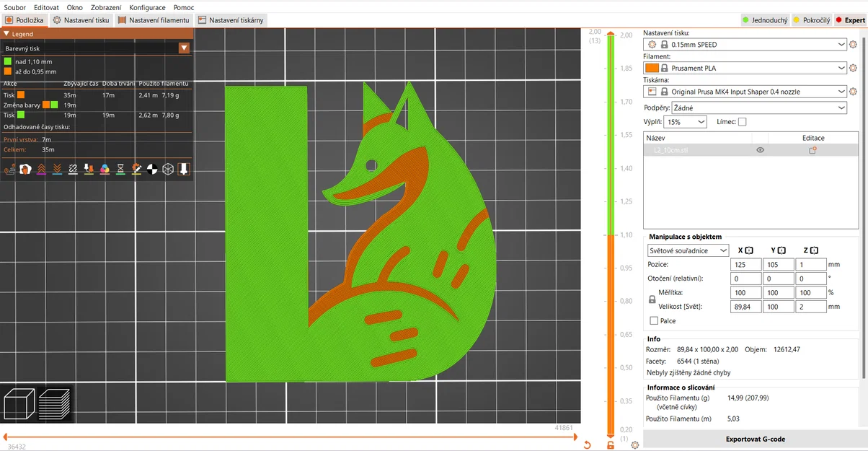The width and height of the screenshot is (868, 451).
Task: Open the vertical slider gear settings icon
Action: point(634,445)
